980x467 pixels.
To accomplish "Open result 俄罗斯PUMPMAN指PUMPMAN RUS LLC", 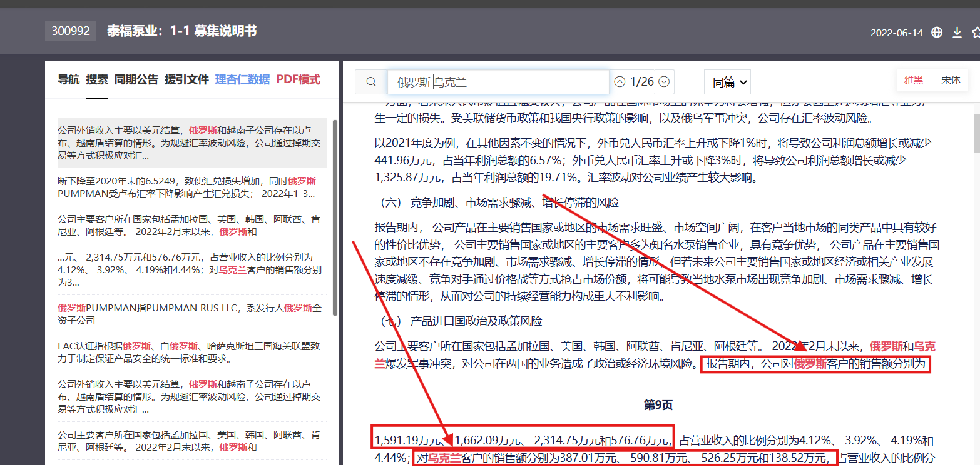I will (192, 314).
